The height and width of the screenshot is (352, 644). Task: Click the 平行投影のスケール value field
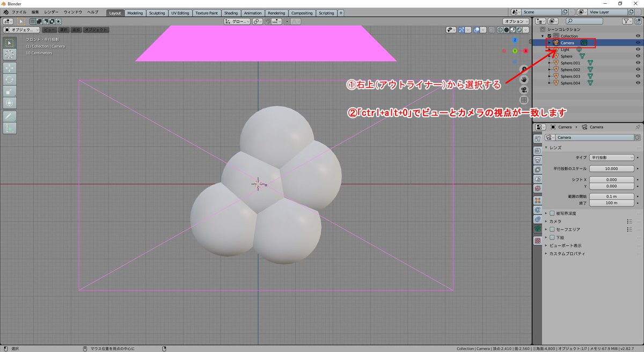click(611, 168)
